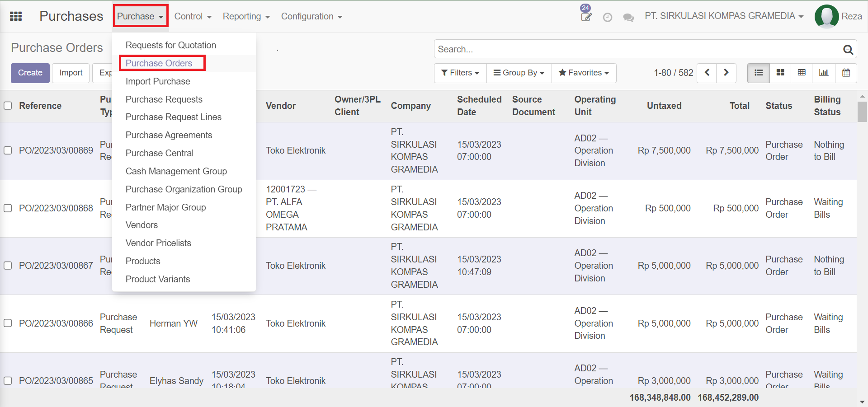Open the apps grid menu icon
The width and height of the screenshot is (868, 407).
tap(16, 16)
